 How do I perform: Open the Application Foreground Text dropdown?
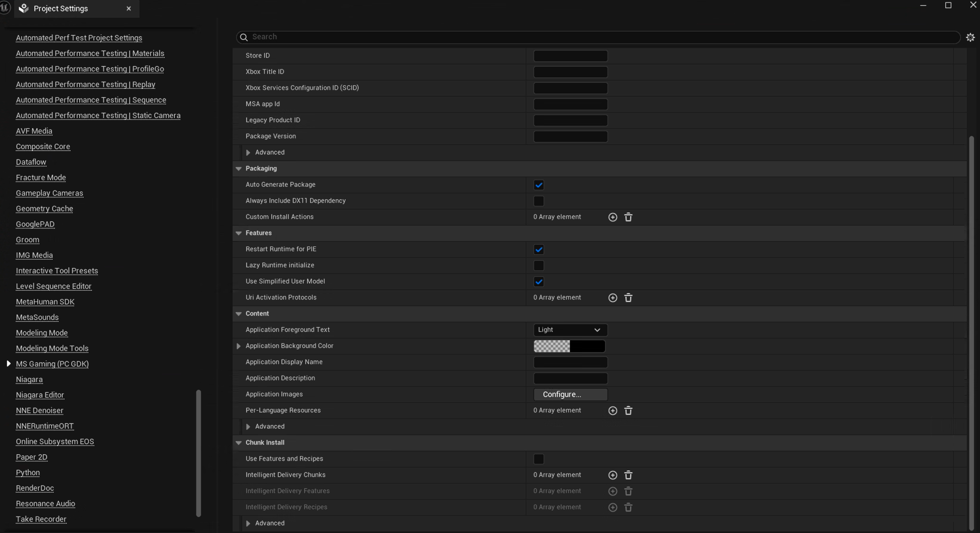click(x=570, y=330)
